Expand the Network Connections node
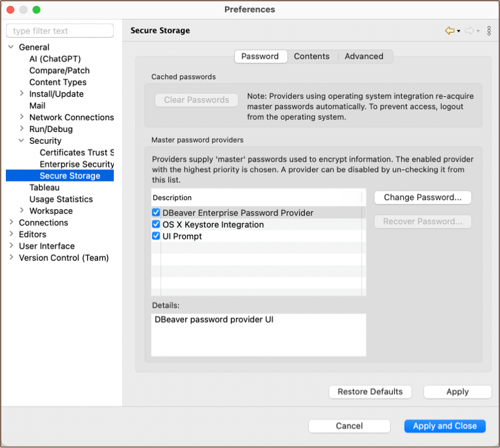 tap(22, 118)
